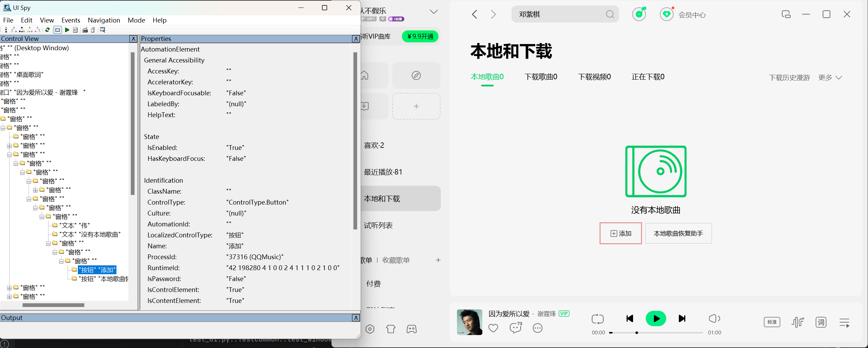Open View menu in UI Spy
The width and height of the screenshot is (868, 348).
[47, 20]
